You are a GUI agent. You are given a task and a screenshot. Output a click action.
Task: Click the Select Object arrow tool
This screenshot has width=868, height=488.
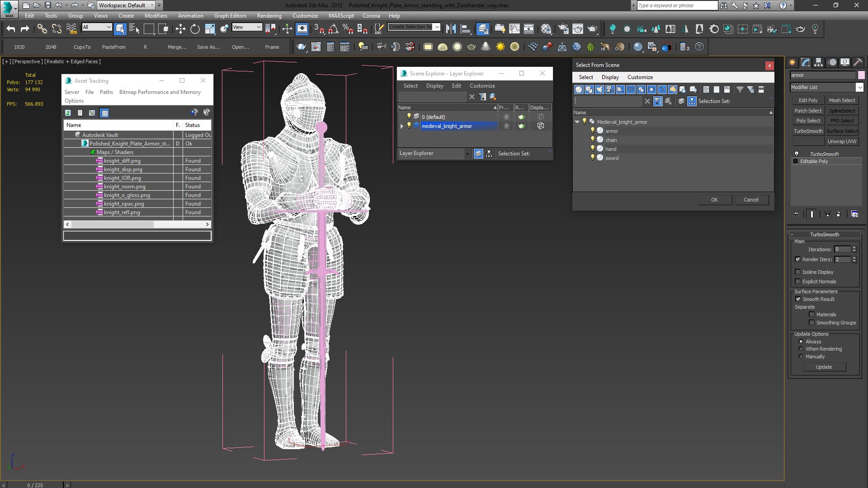120,29
